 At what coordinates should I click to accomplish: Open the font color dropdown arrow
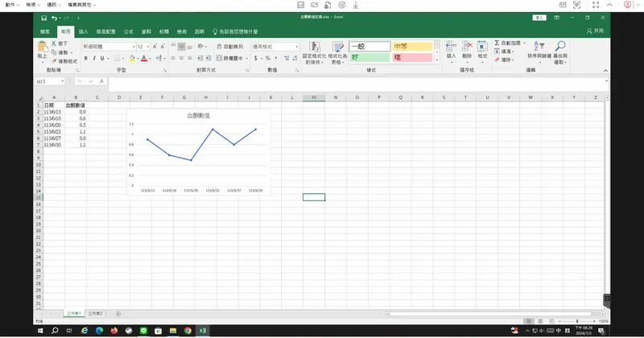(x=150, y=58)
